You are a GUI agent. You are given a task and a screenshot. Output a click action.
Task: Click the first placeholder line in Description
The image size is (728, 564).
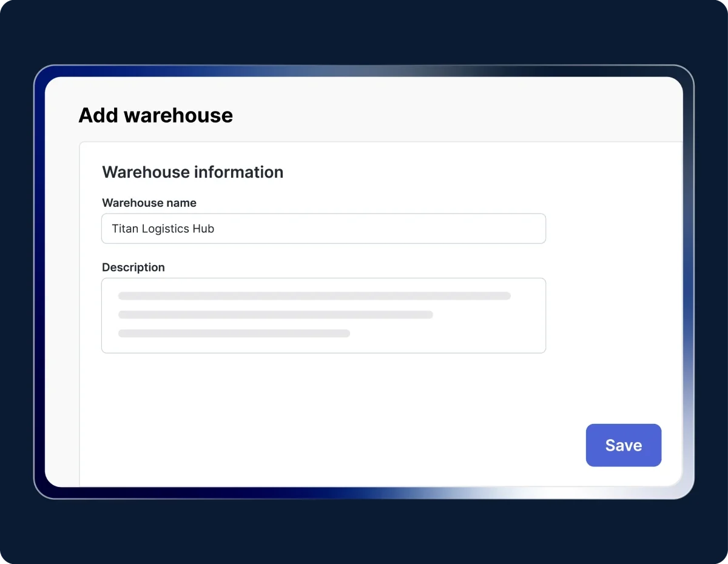click(x=314, y=296)
